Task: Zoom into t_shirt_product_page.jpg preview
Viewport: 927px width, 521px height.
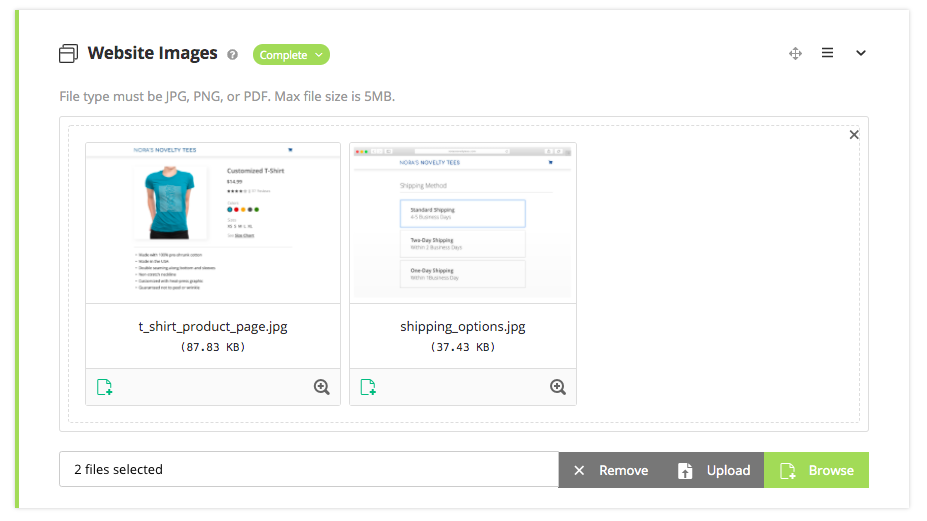Action: [x=321, y=387]
